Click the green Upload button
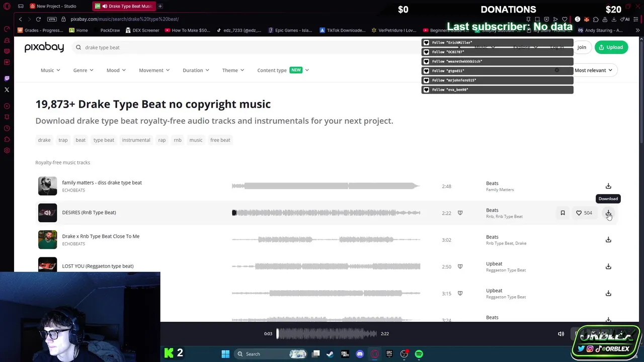The image size is (644, 362). click(x=611, y=47)
